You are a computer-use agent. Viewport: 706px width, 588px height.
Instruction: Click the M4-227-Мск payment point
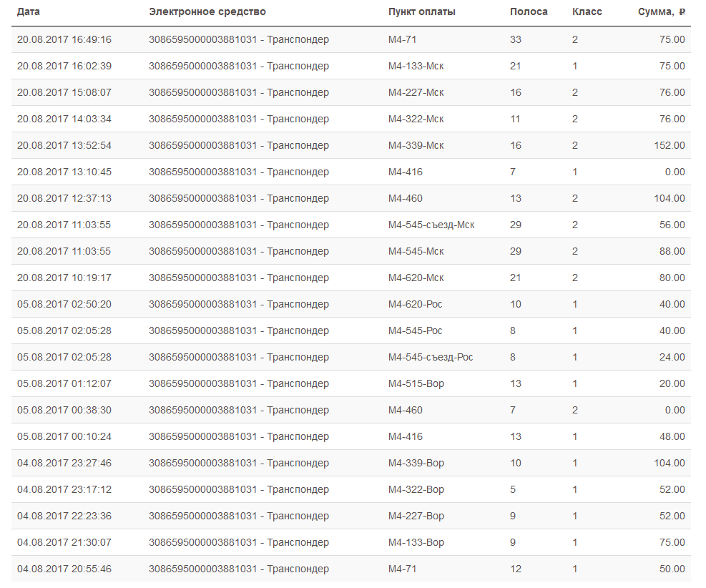(416, 92)
